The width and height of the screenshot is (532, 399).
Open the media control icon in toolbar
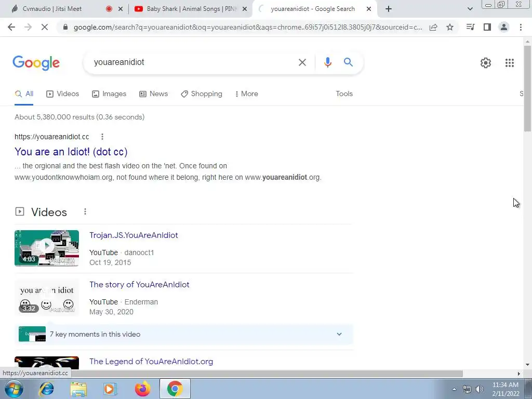[x=470, y=27]
